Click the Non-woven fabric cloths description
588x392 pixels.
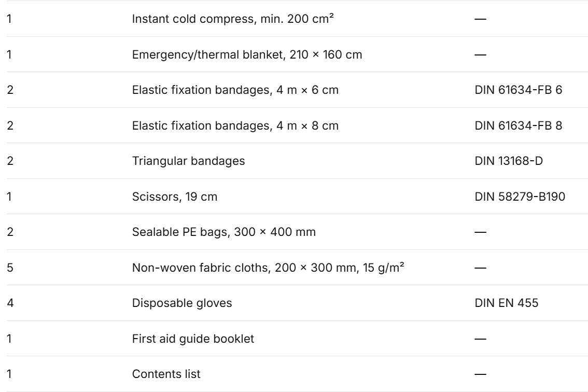click(268, 268)
